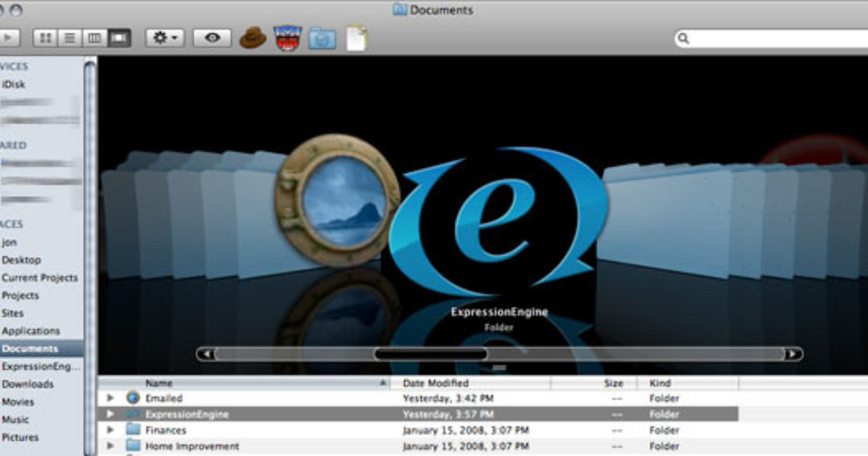Open the Action gear menu
Viewport: 868px width, 456px height.
tap(165, 38)
